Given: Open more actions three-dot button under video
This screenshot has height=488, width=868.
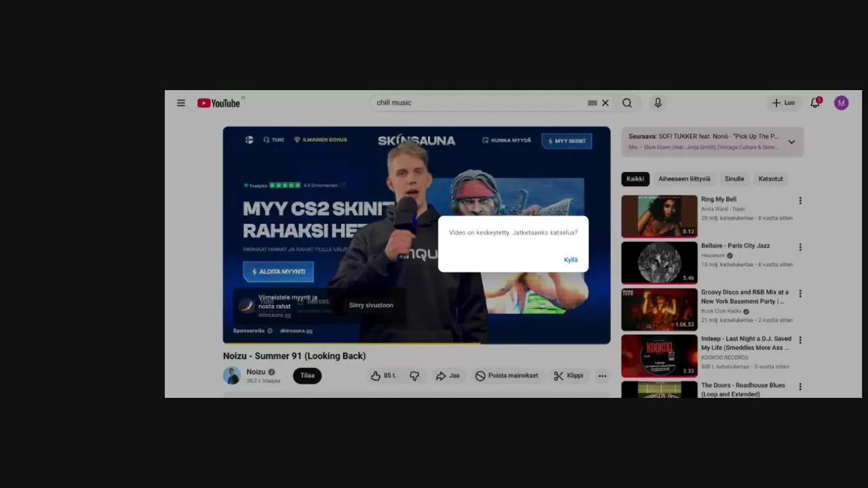Looking at the screenshot, I should pyautogui.click(x=602, y=375).
